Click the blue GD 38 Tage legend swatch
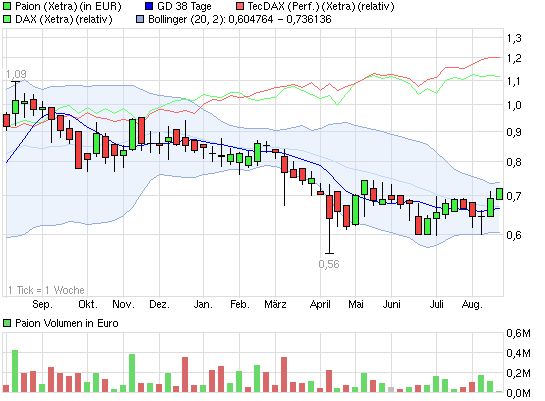 tap(149, 6)
